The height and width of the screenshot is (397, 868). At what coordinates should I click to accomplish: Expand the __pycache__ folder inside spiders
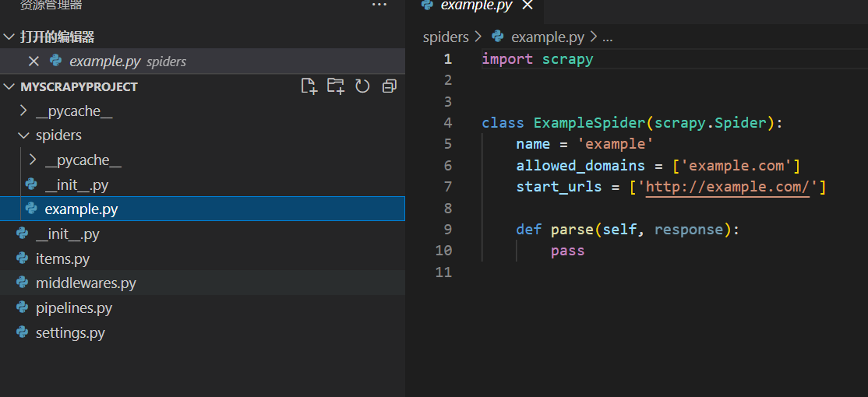(203, 160)
